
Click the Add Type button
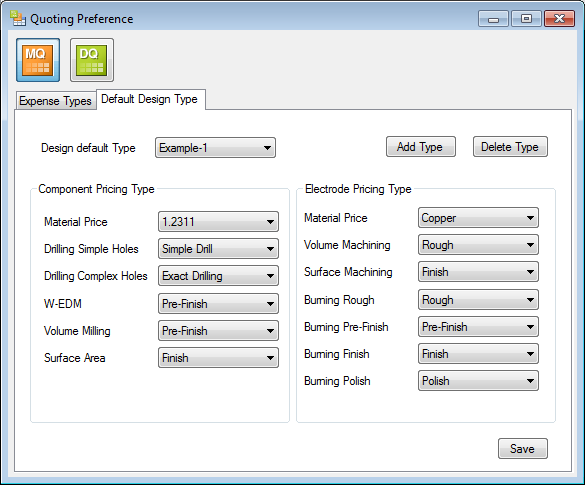[x=420, y=147]
